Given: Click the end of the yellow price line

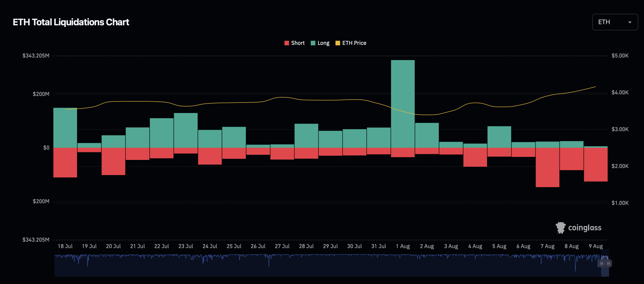Looking at the screenshot, I should (595, 87).
